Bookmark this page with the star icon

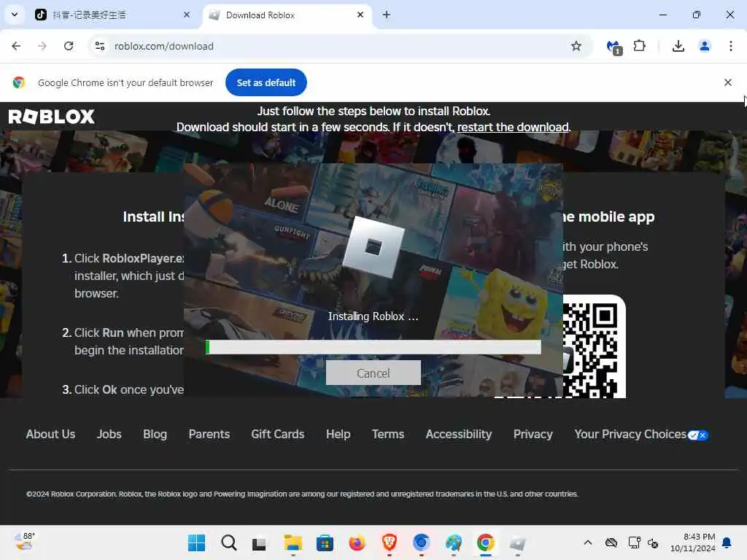tap(576, 46)
